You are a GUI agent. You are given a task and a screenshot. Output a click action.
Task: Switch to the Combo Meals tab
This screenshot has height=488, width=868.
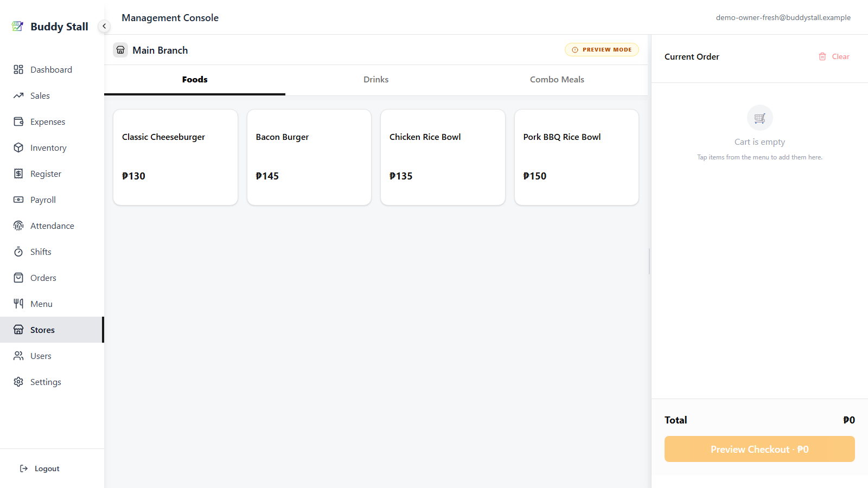coord(557,80)
